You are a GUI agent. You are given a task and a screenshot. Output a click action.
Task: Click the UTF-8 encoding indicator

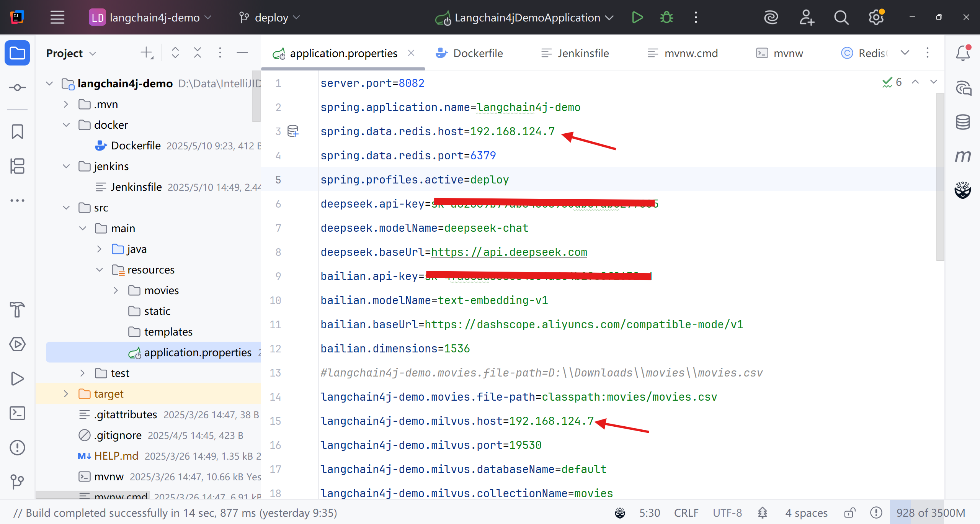[727, 513]
